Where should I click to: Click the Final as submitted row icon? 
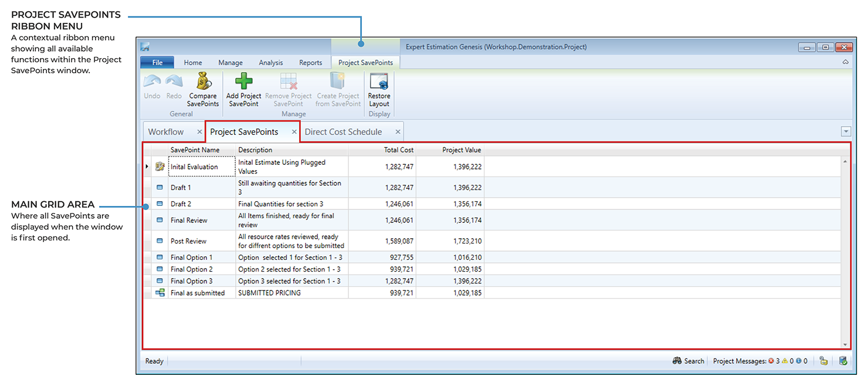coord(160,293)
